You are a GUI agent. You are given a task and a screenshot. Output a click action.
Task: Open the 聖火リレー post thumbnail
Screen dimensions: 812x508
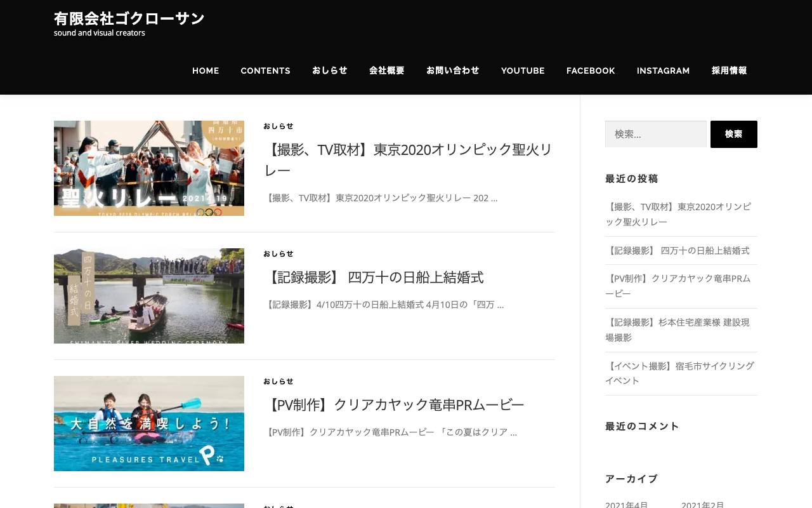pyautogui.click(x=149, y=168)
